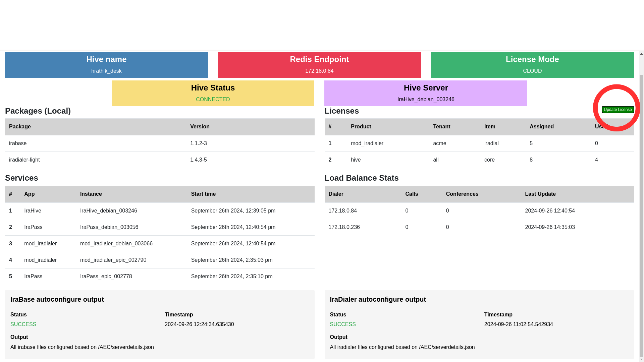Select the hive license row
Screen dimensions: 644x362
(x=479, y=160)
